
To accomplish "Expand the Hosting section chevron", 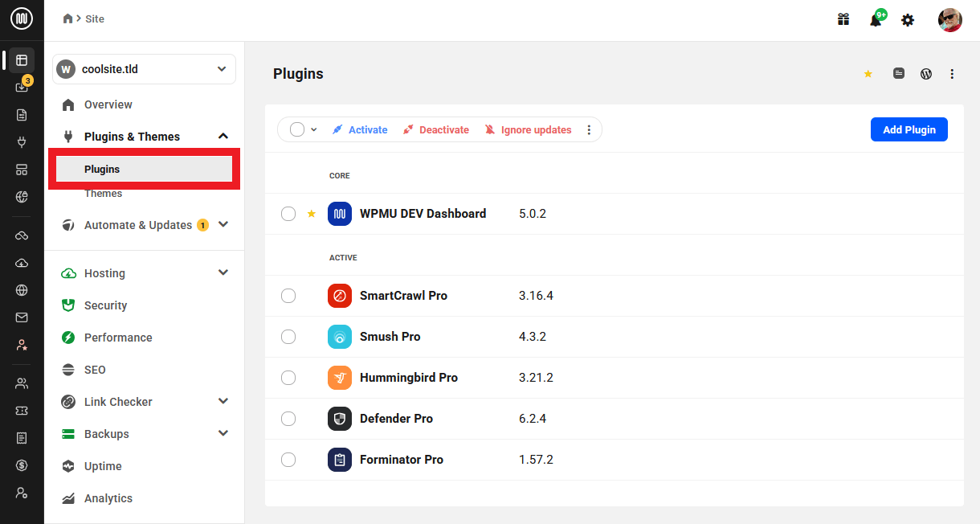I will [x=223, y=273].
